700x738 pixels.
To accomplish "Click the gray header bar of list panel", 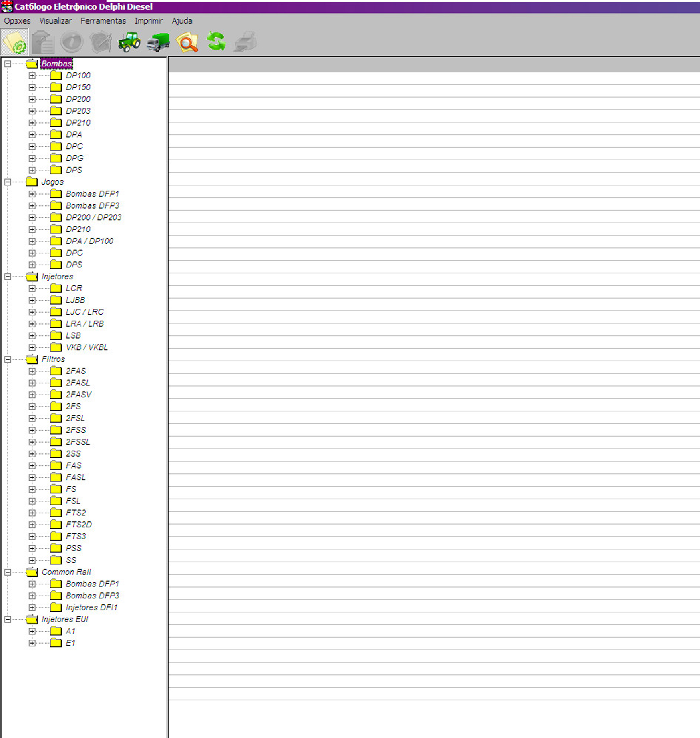I will click(434, 65).
